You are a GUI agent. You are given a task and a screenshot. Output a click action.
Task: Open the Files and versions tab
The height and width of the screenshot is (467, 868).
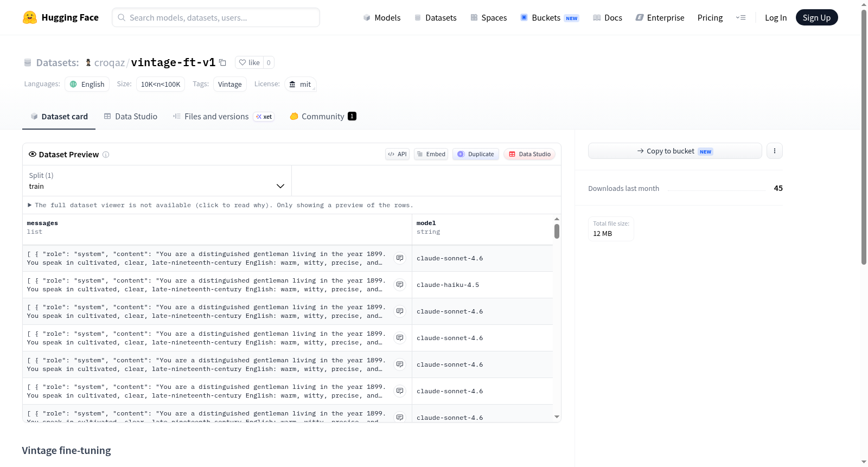click(224, 116)
